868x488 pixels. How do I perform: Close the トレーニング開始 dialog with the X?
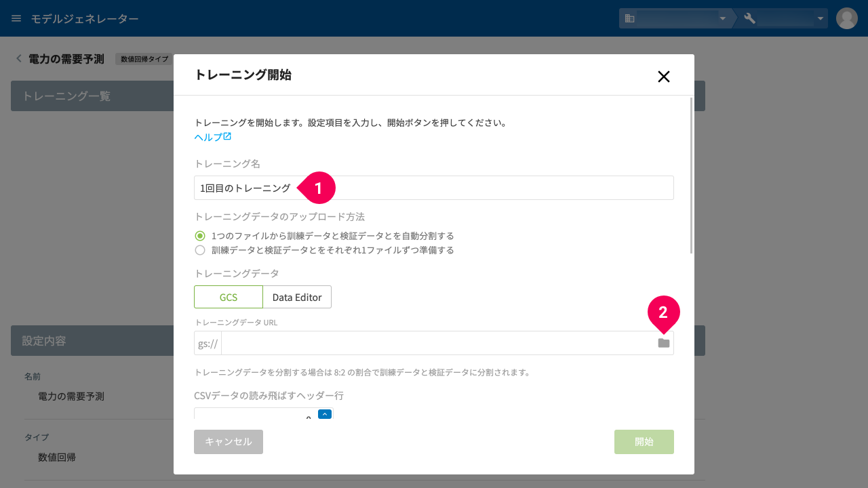663,77
